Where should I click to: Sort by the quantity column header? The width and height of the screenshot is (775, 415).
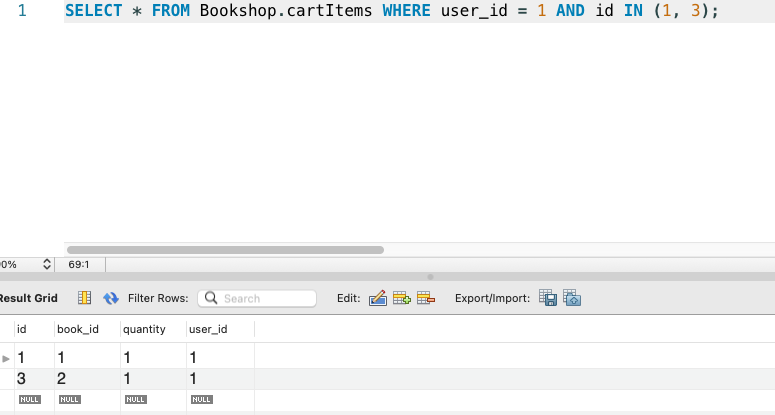pos(153,329)
